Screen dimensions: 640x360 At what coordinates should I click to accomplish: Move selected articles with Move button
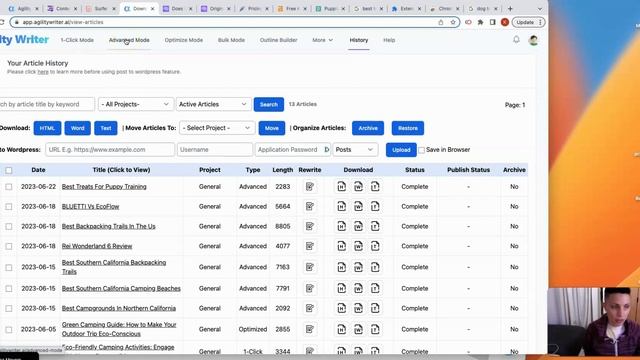pos(271,128)
